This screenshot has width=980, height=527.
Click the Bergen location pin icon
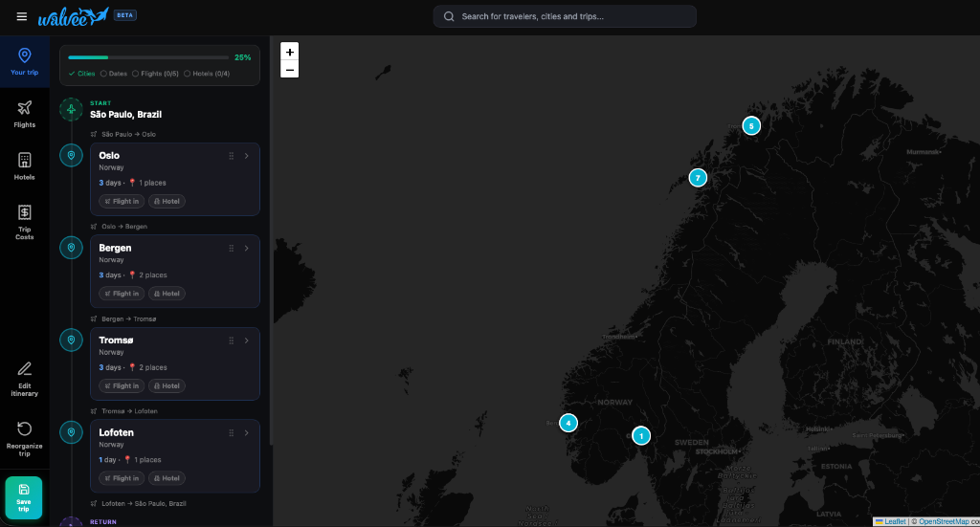(x=71, y=248)
